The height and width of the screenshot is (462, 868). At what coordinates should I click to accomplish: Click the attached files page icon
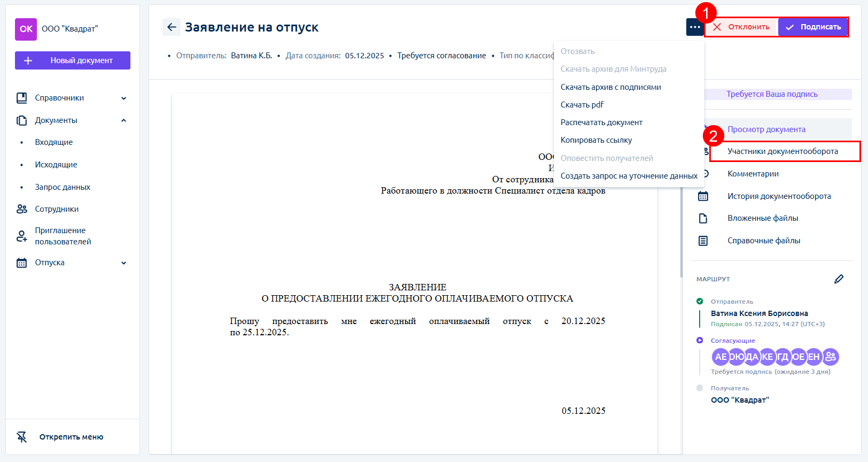pyautogui.click(x=703, y=218)
